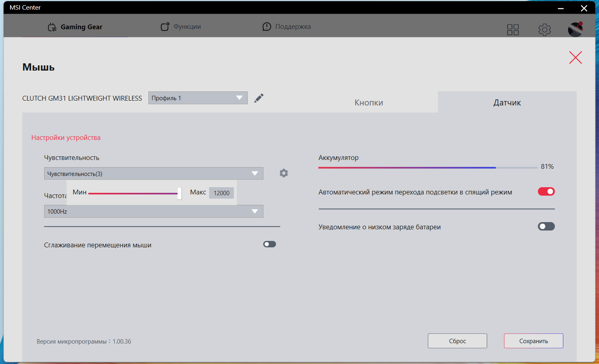Click the Сохранить button
This screenshot has width=599, height=364.
[533, 341]
